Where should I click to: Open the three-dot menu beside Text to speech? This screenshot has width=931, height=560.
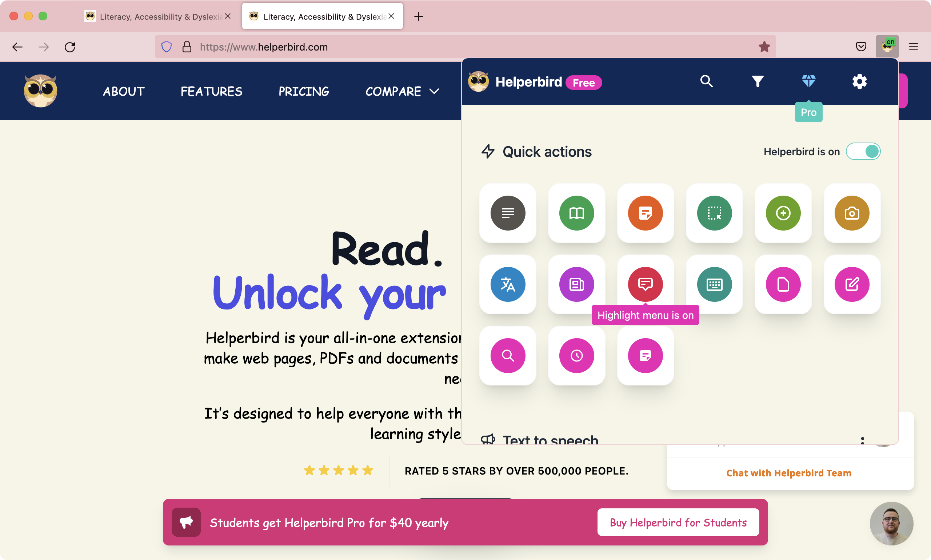click(862, 440)
